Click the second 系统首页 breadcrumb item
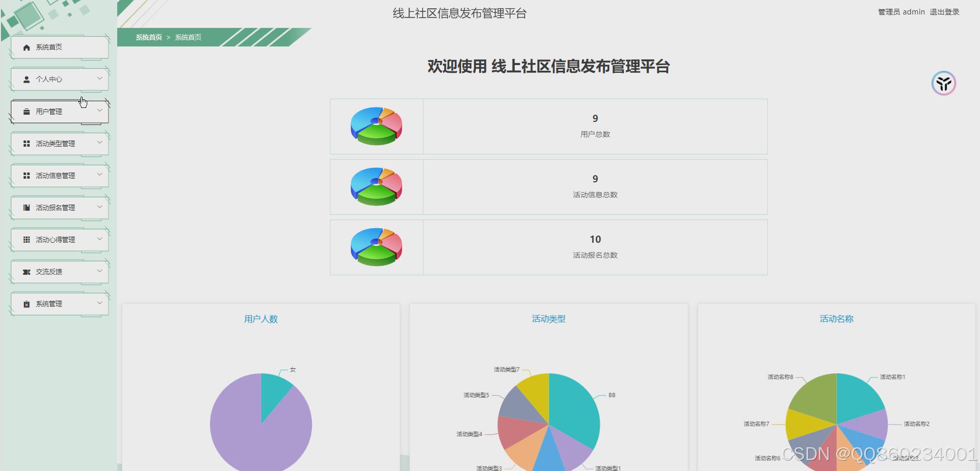Screen dimensions: 980x471 pos(188,37)
